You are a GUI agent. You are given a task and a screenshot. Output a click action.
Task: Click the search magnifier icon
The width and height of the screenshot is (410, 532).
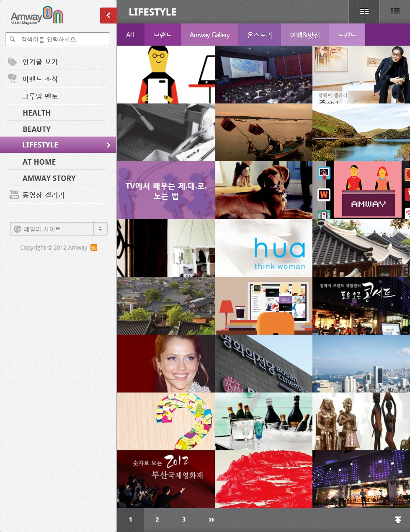tap(13, 39)
